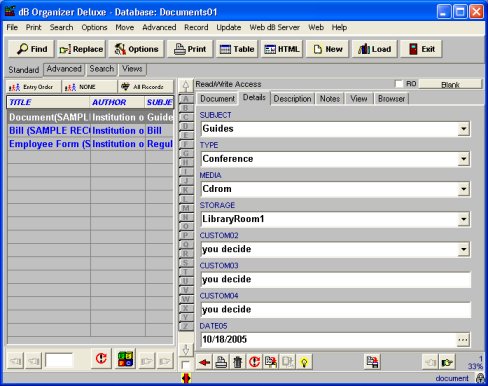Click the TITLE column header

(49, 102)
